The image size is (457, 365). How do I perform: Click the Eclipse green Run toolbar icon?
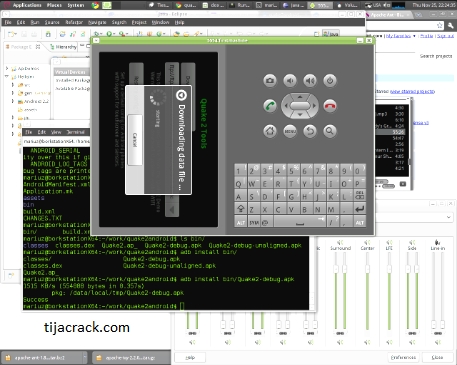(109, 34)
